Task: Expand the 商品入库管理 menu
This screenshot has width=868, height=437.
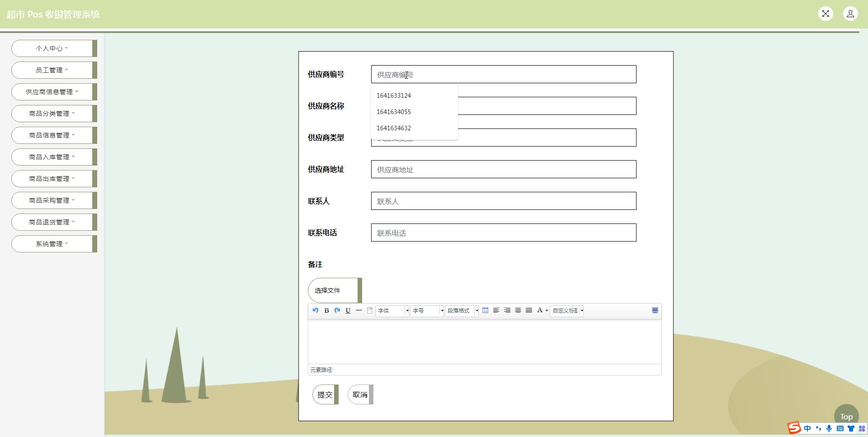Action: click(54, 157)
